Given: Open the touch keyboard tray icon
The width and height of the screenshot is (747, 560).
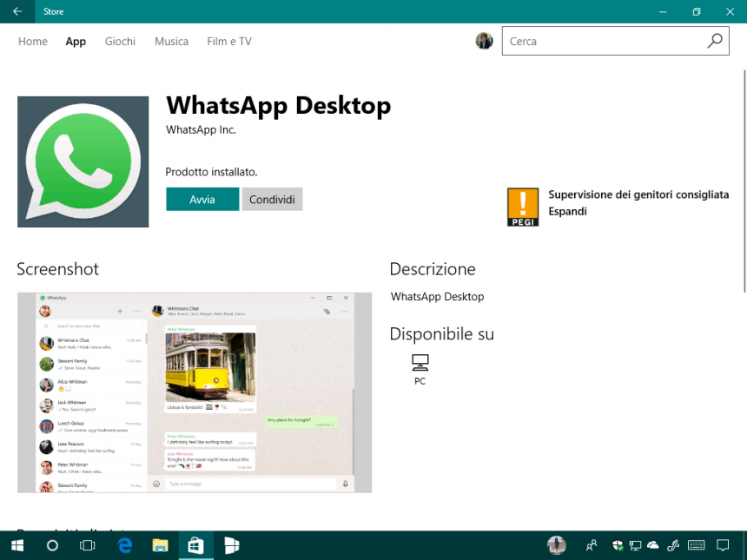Looking at the screenshot, I should tap(696, 545).
